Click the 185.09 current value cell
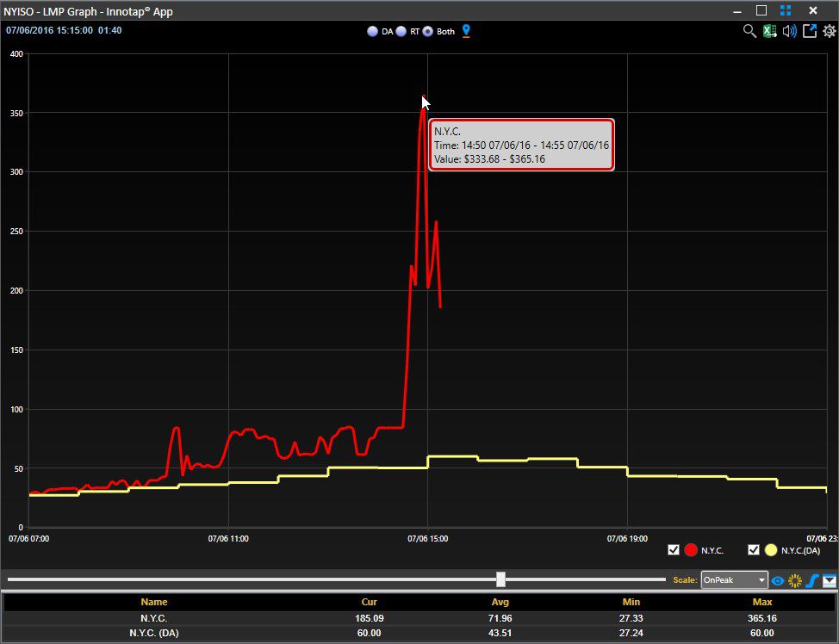 pyautogui.click(x=370, y=618)
